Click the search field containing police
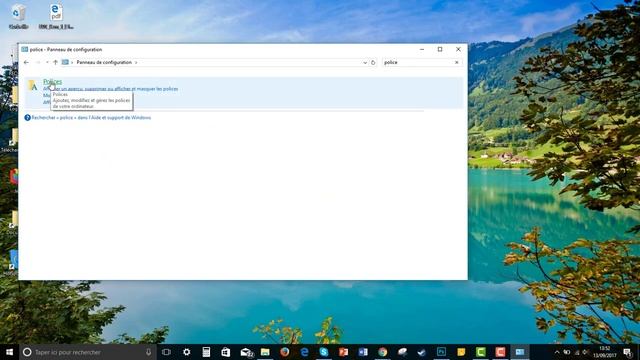Viewport: 640px width, 360px height. tap(418, 62)
